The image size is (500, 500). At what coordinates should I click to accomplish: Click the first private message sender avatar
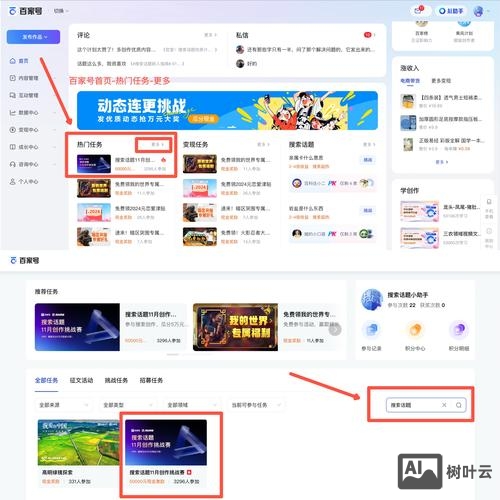pyautogui.click(x=240, y=50)
